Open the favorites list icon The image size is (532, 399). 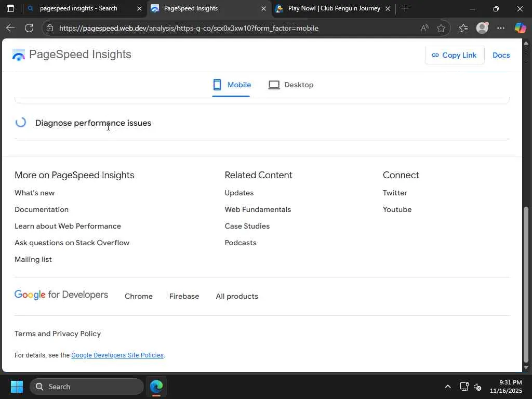point(463,28)
